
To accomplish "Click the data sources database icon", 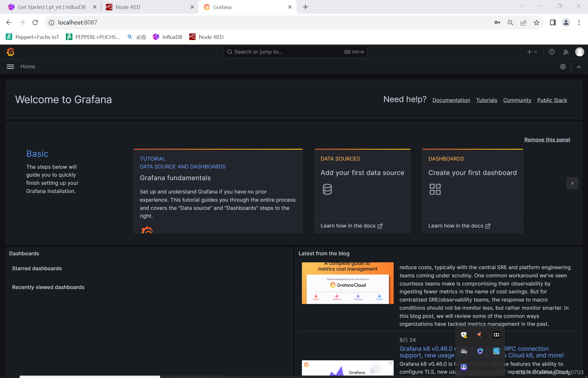I will tap(327, 189).
